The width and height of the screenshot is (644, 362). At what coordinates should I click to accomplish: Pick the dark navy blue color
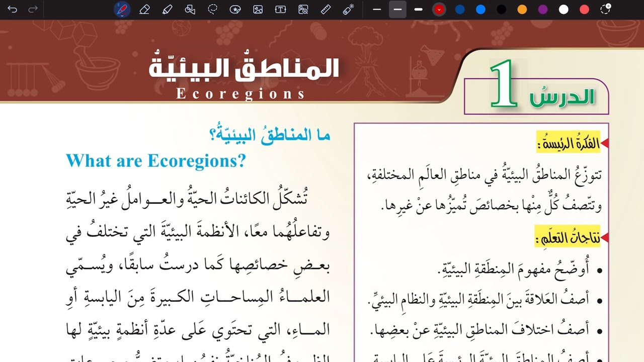pyautogui.click(x=460, y=9)
